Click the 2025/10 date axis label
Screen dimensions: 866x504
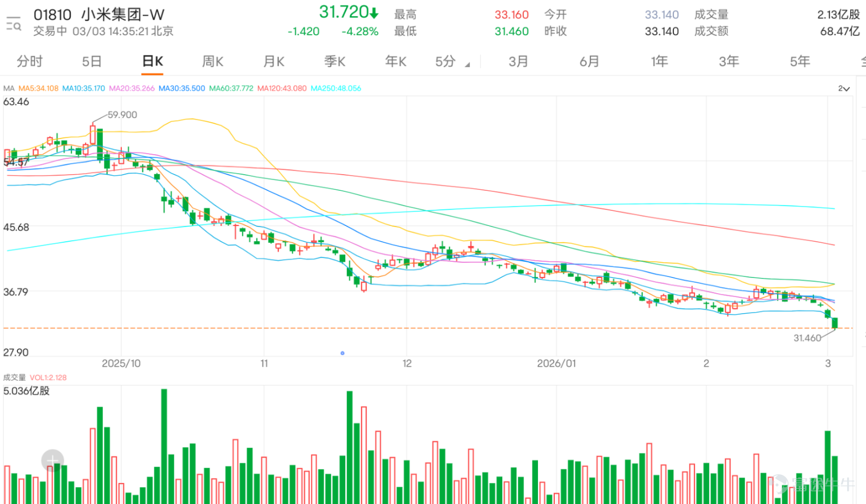point(121,363)
